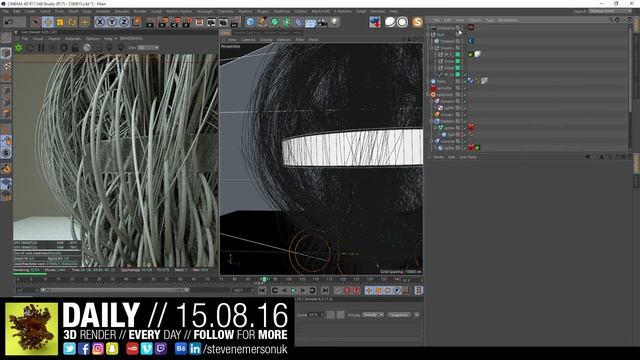Image resolution: width=640 pixels, height=360 pixels.
Task: Add a floor/environment grid object
Action: 311,22
